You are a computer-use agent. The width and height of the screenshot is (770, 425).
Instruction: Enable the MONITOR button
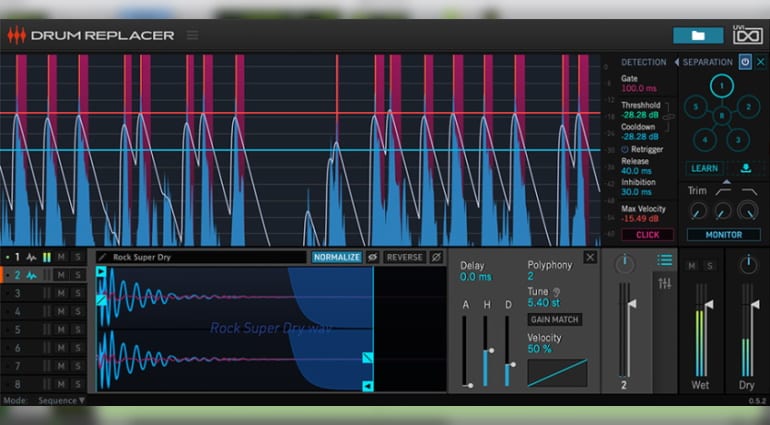[x=723, y=235]
